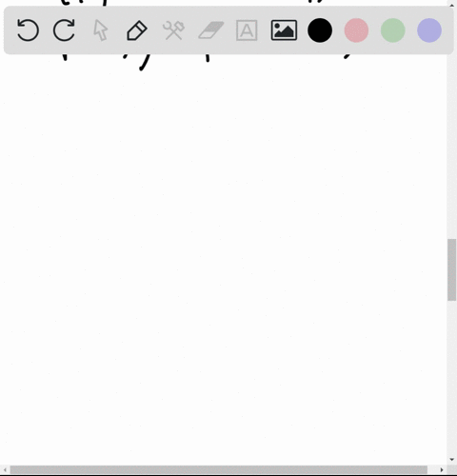Choose the green color swatch
The height and width of the screenshot is (476, 457).
393,30
